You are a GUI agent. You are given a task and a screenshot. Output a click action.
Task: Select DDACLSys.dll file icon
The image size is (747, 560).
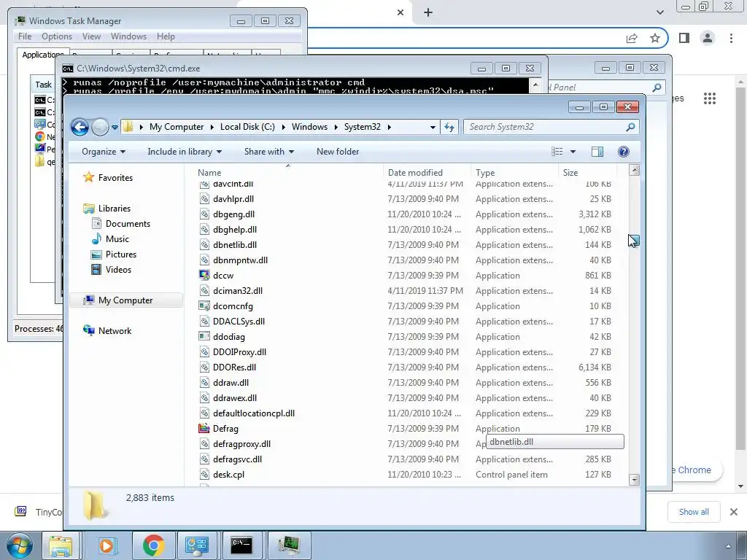[x=204, y=321]
